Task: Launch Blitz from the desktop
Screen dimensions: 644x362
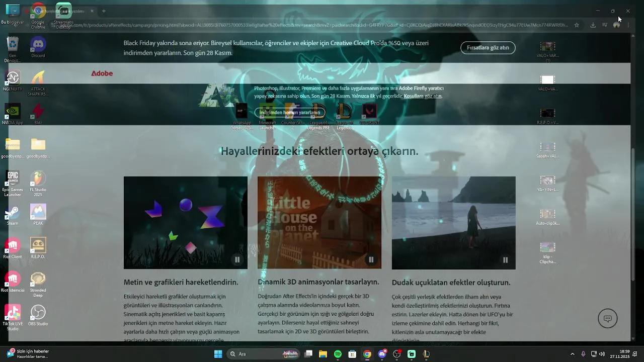Action: pyautogui.click(x=38, y=114)
